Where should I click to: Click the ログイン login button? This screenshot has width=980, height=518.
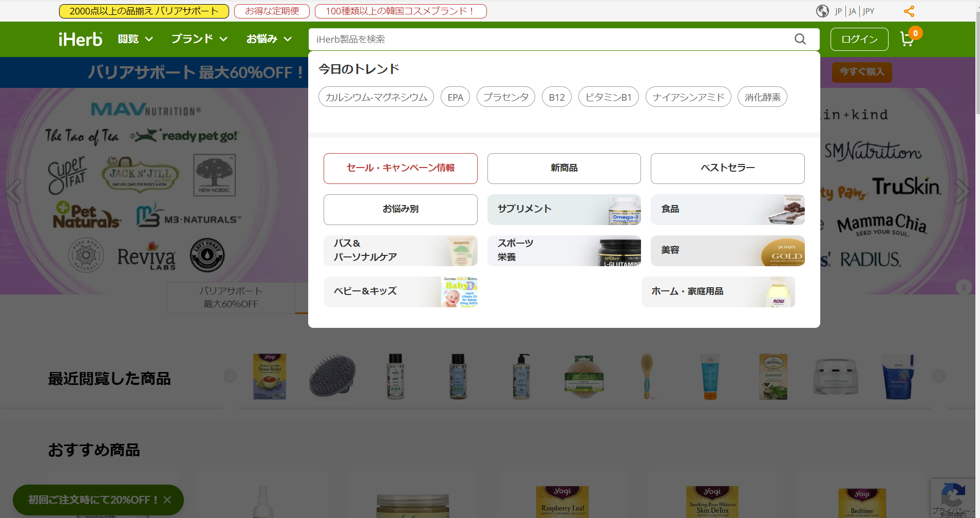click(859, 39)
